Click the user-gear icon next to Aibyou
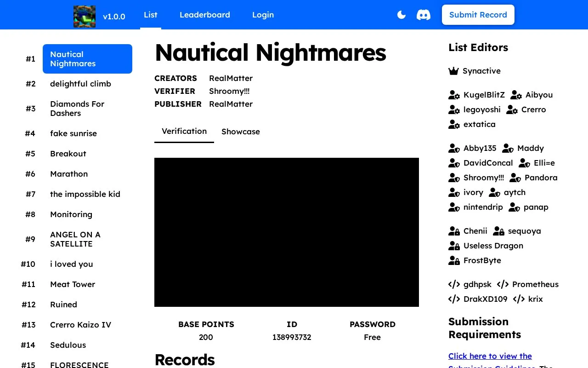Viewport: 588px width, 368px height. [x=516, y=95]
